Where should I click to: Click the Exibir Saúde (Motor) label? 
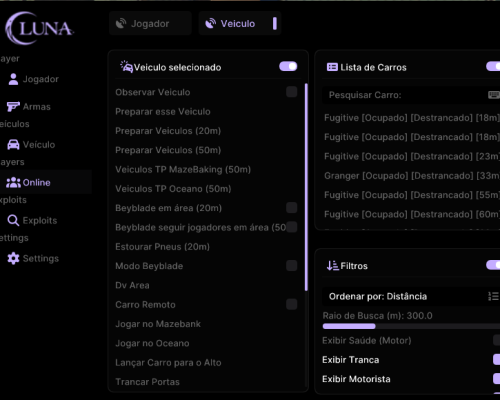coord(367,341)
